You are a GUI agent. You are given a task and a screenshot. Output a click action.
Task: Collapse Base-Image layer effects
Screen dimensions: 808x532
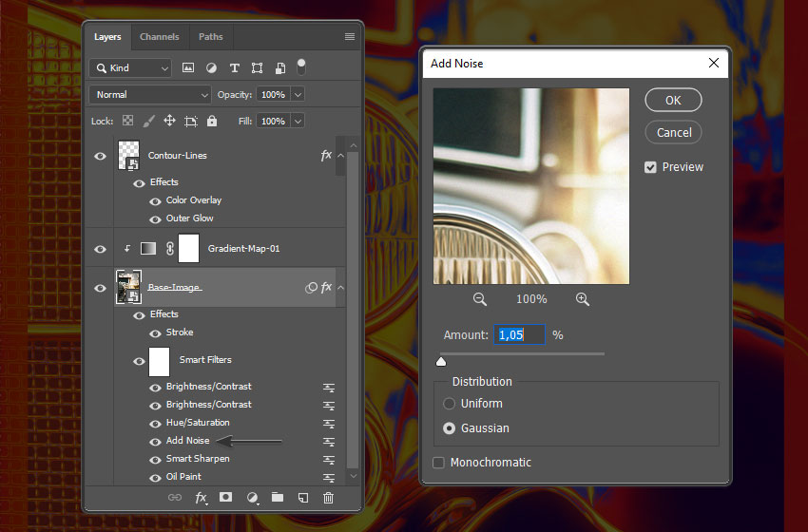point(341,287)
